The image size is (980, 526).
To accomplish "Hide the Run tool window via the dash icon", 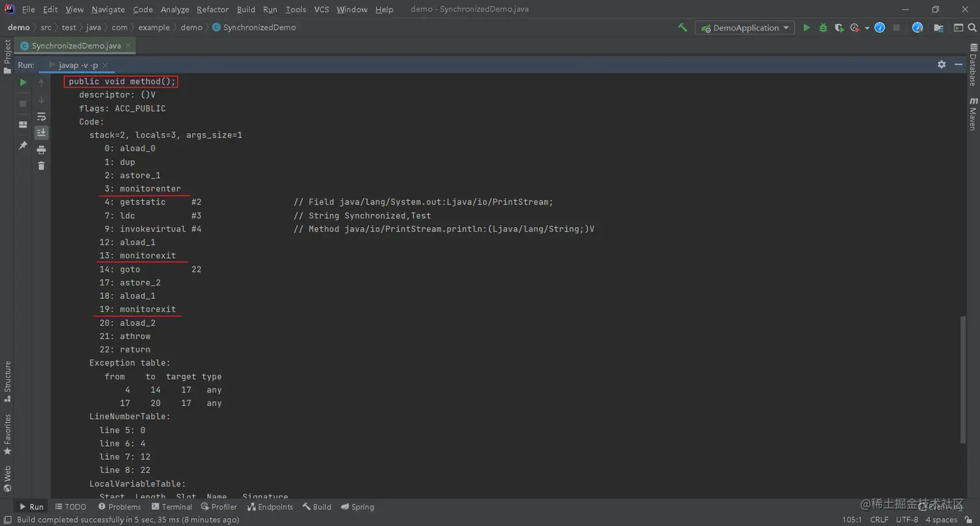I will 959,64.
